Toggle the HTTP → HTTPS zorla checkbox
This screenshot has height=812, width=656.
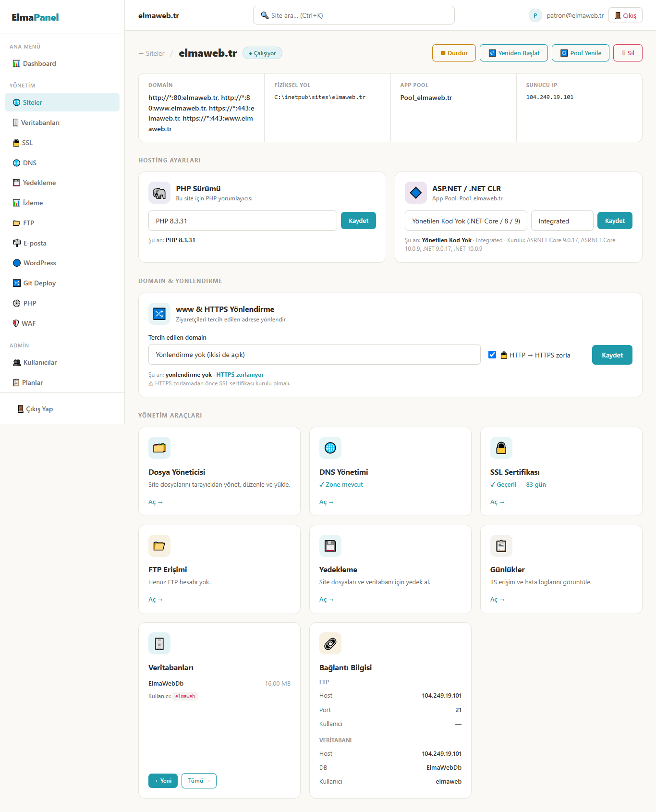492,355
